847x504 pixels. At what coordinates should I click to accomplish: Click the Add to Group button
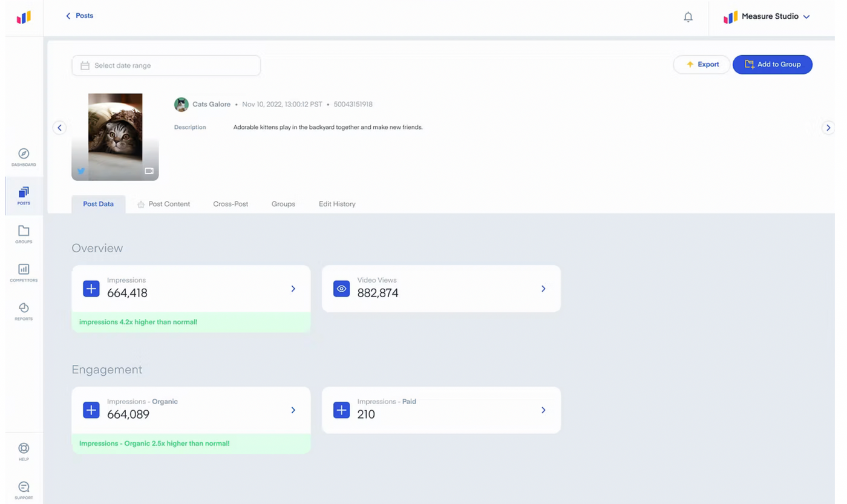pyautogui.click(x=773, y=64)
